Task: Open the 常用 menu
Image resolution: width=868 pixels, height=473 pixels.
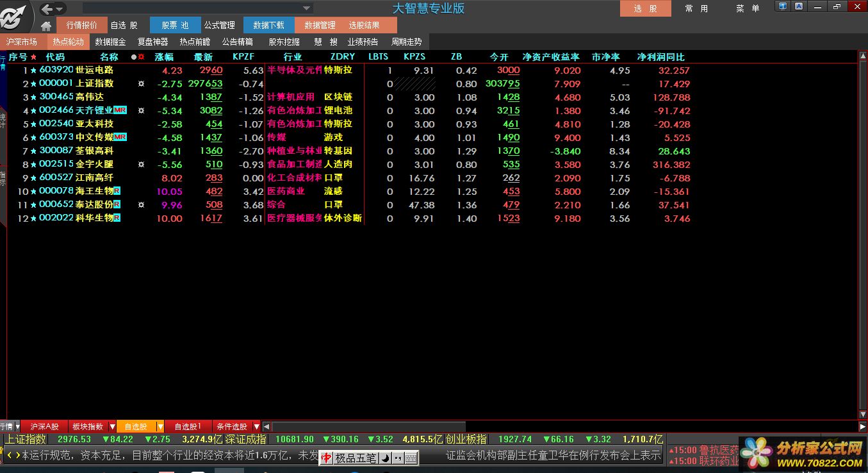Action: pyautogui.click(x=697, y=8)
